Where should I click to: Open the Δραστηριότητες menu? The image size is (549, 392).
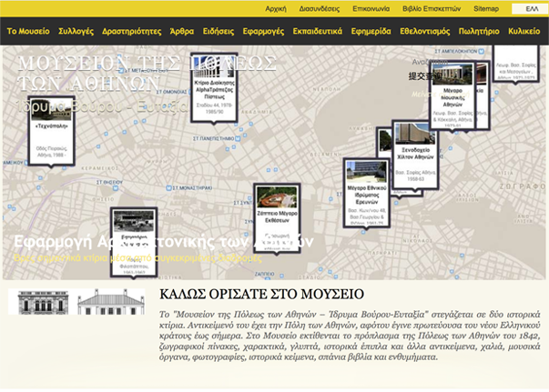132,31
